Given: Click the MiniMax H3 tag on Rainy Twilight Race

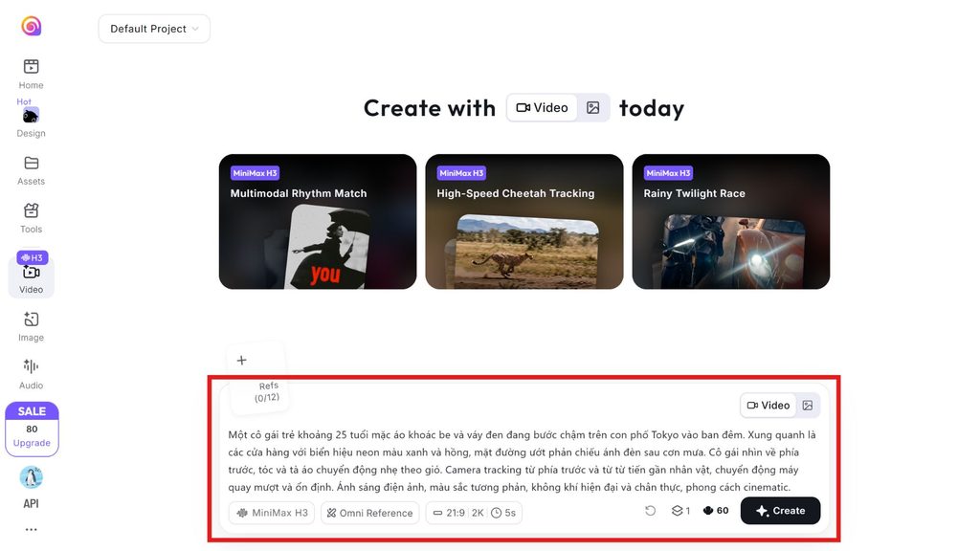Looking at the screenshot, I should point(668,173).
